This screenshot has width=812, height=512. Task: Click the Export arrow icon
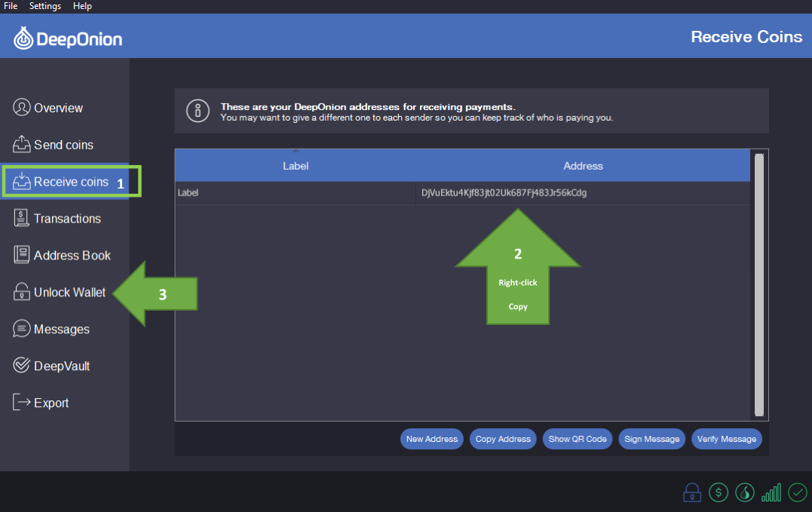[21, 402]
